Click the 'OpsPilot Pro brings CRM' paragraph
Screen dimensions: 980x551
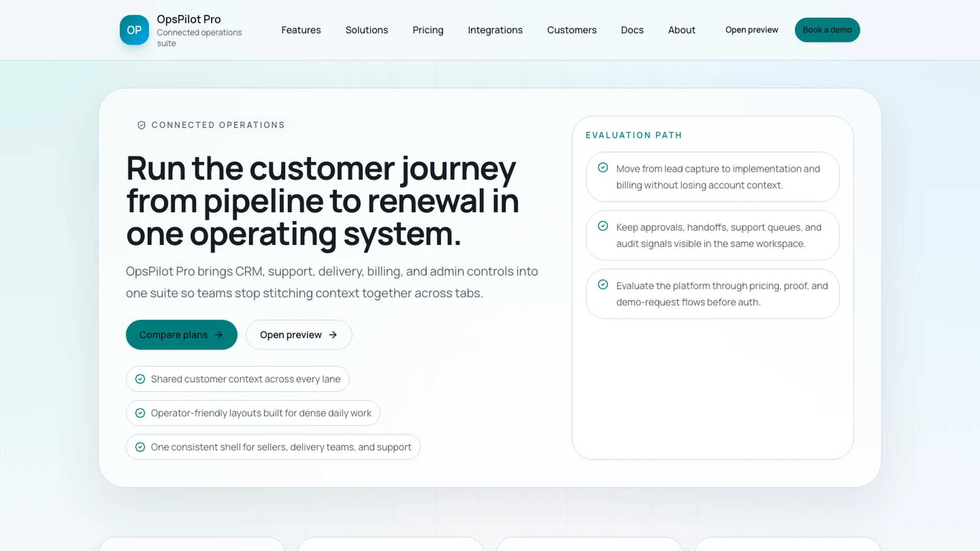[x=332, y=282]
